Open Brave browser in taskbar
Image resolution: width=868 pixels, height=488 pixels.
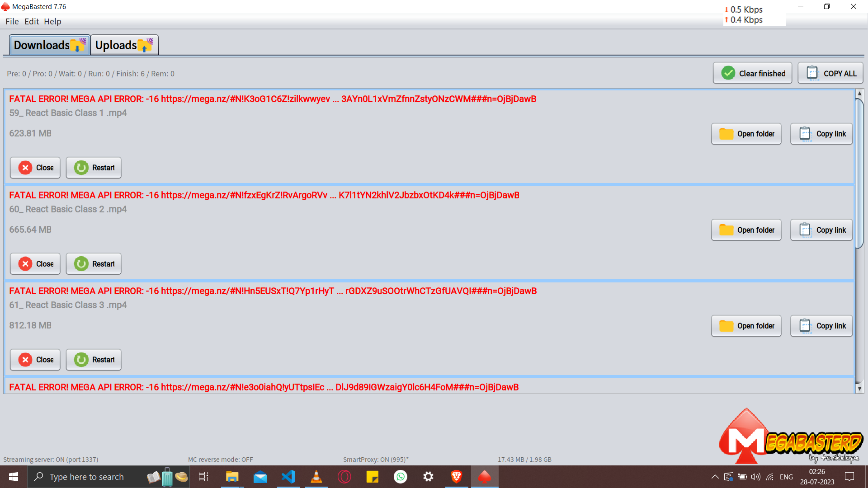click(x=456, y=477)
